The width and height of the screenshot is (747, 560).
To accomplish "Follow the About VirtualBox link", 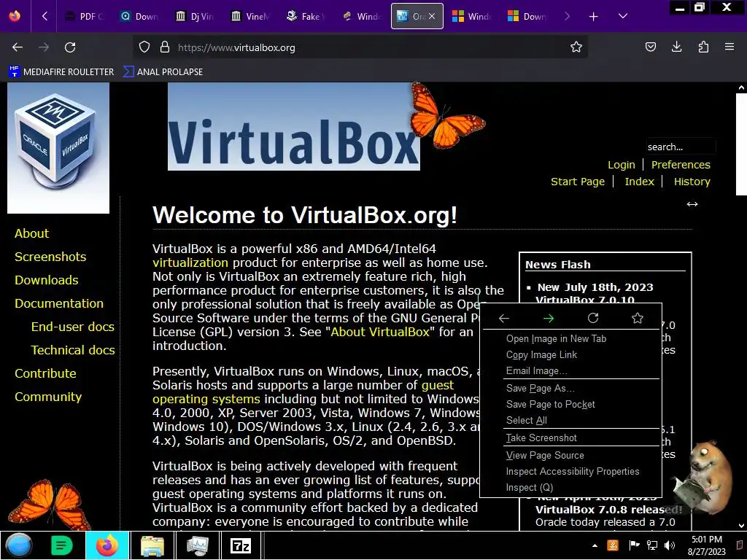I will coord(380,332).
